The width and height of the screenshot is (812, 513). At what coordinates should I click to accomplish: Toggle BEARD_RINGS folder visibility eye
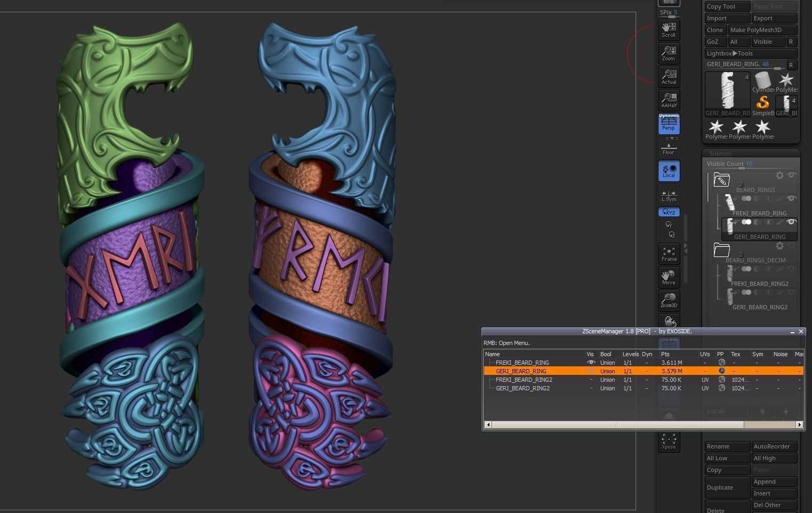click(792, 175)
